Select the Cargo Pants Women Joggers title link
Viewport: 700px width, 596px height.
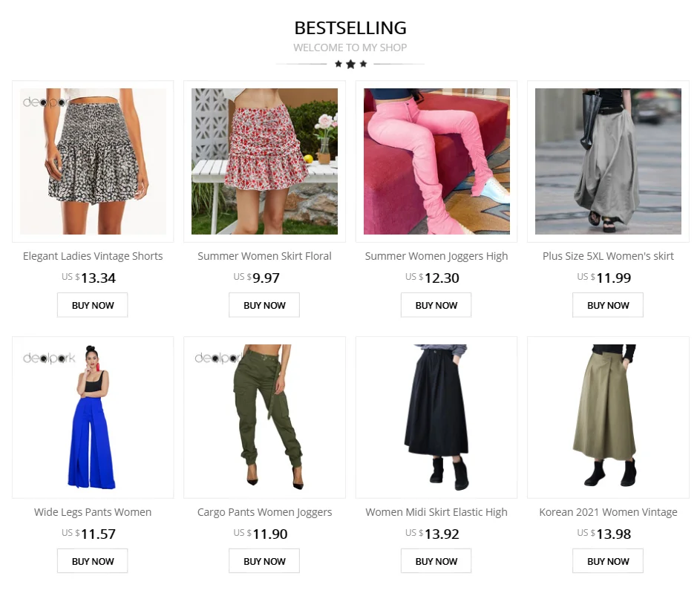264,512
